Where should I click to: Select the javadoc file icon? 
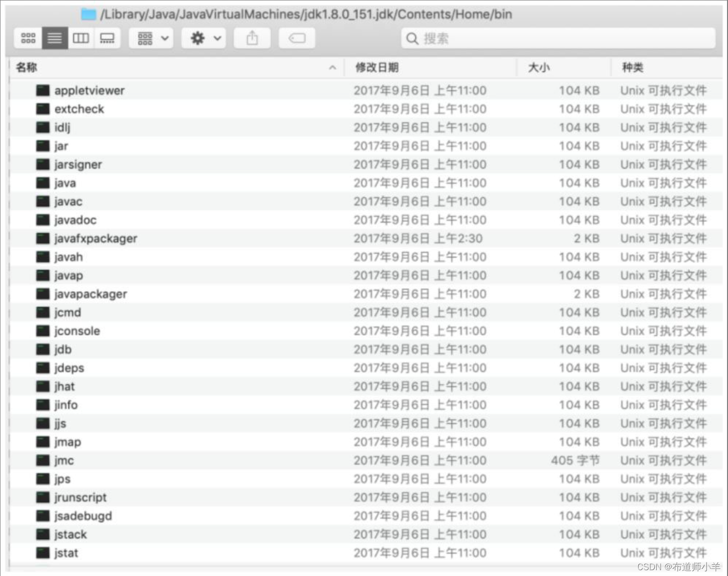[x=43, y=220]
